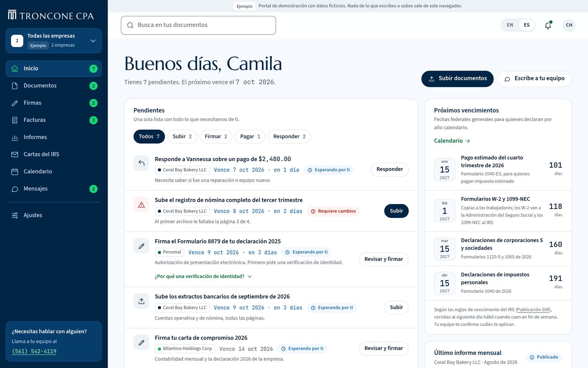
Task: Click 'Formularios W-2 y 1099-NEC' deadline
Action: coord(495,199)
